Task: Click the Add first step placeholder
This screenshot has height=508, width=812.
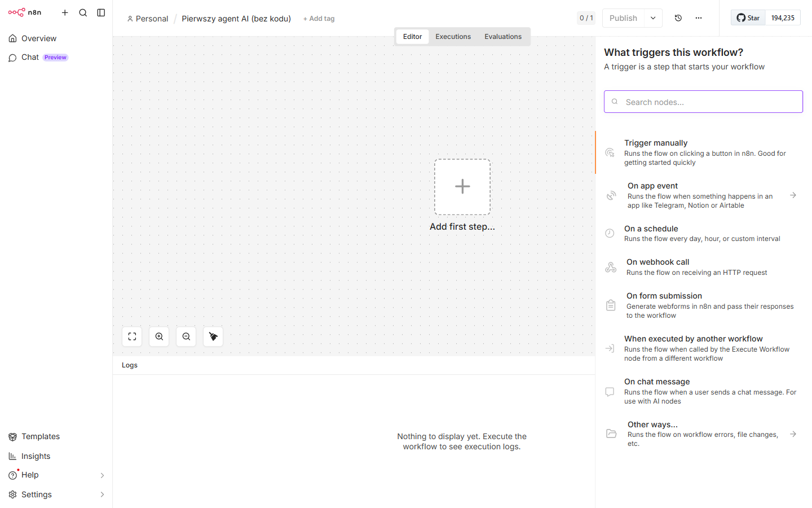Action: 462,187
